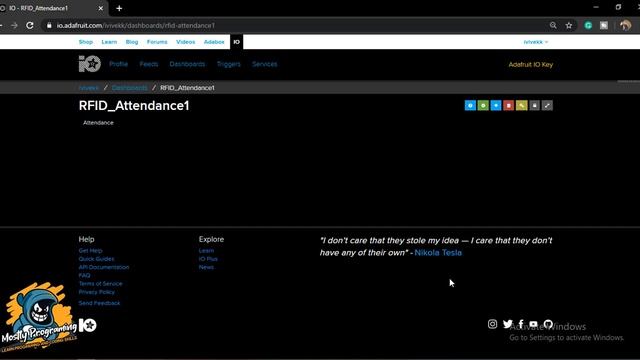Open the IO Plus footer link
The height and width of the screenshot is (360, 640).
[208, 259]
